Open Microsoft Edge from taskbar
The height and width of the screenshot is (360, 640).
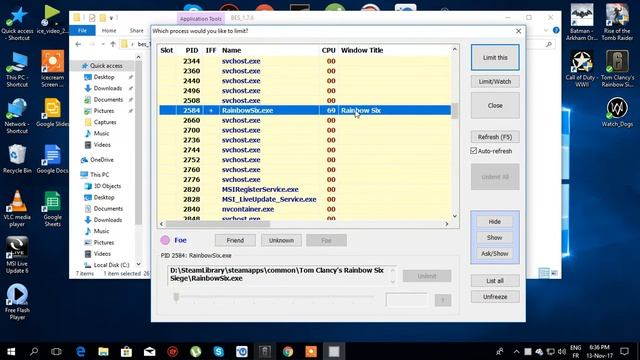tap(80, 351)
